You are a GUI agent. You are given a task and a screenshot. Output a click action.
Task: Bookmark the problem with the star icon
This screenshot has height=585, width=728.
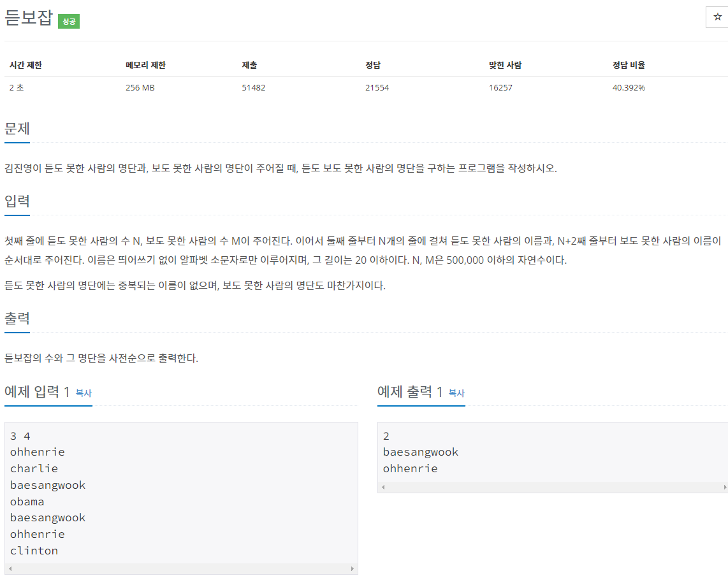click(717, 17)
